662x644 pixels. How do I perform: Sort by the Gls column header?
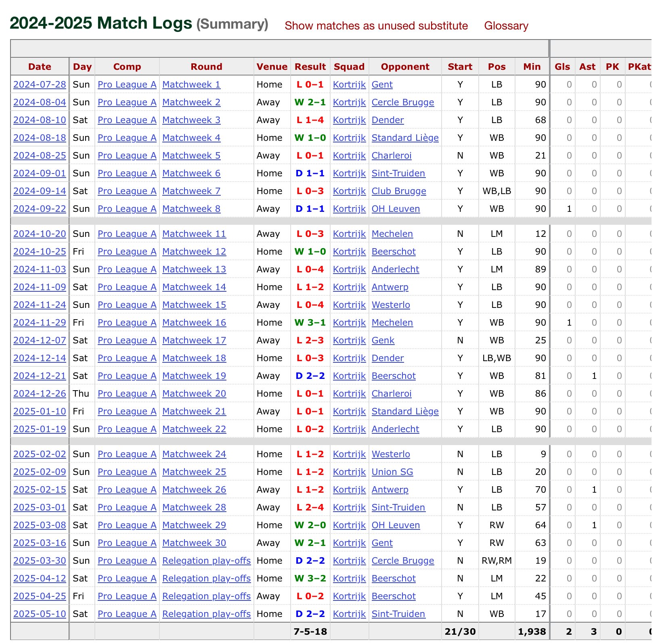coord(562,67)
